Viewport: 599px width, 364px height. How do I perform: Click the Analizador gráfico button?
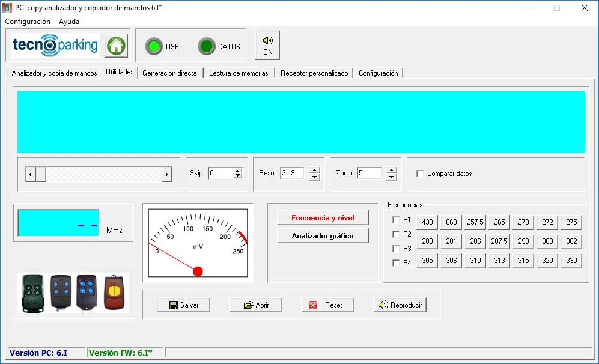pos(323,235)
